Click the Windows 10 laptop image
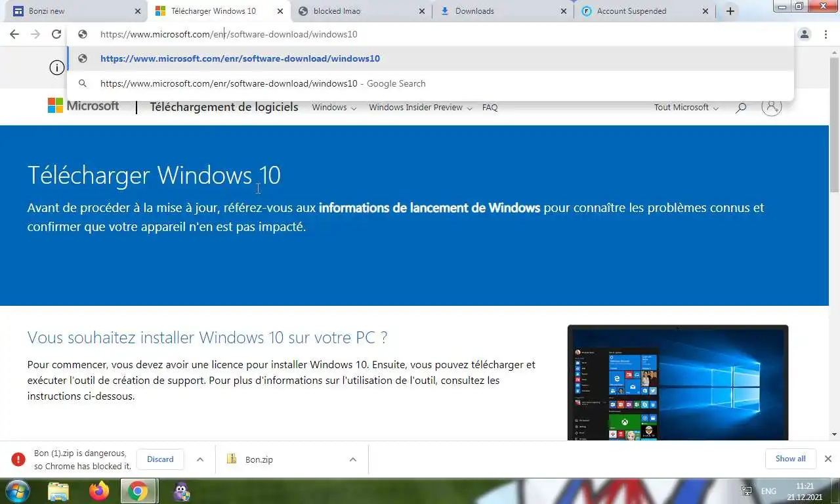Viewport: 840px width, 504px height. (678, 383)
